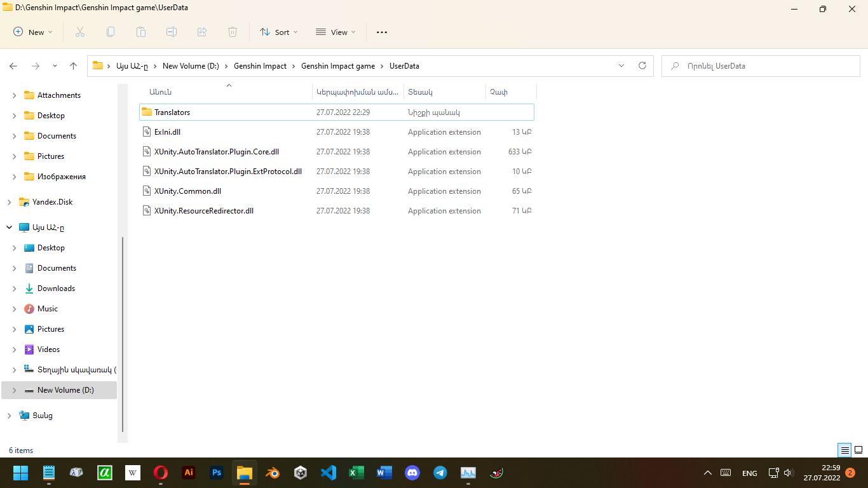Open the View dropdown menu
The width and height of the screenshot is (868, 488).
click(336, 32)
